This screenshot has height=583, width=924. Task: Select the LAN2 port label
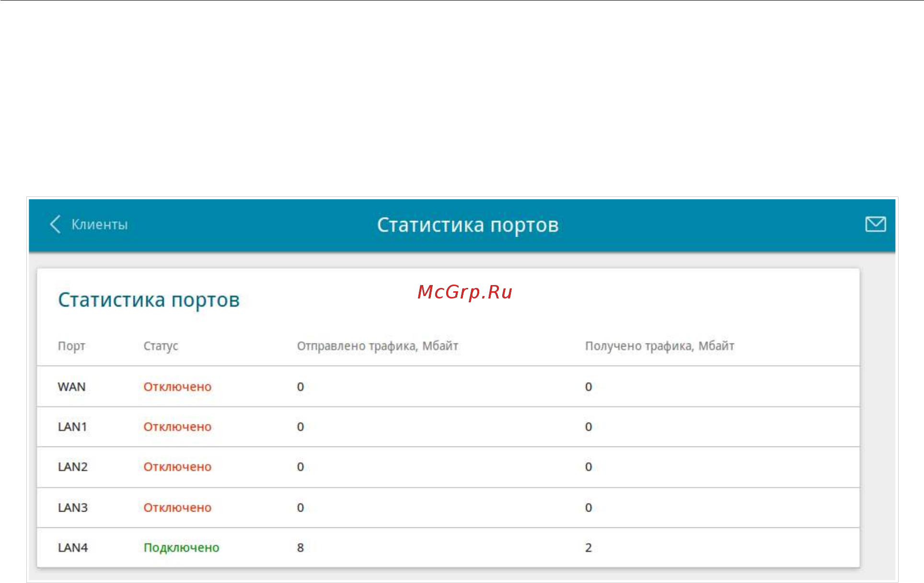click(x=73, y=467)
